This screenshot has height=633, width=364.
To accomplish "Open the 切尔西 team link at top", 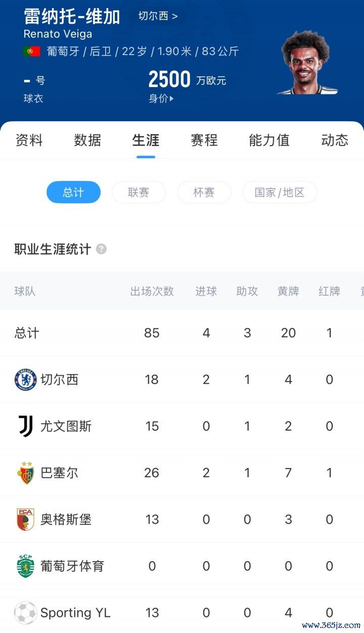I will click(x=158, y=16).
